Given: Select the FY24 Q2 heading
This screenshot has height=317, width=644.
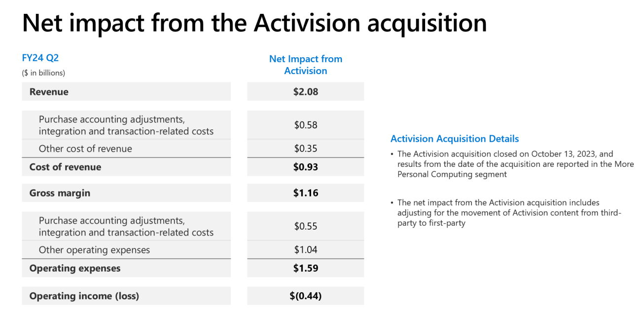Looking at the screenshot, I should pyautogui.click(x=40, y=58).
